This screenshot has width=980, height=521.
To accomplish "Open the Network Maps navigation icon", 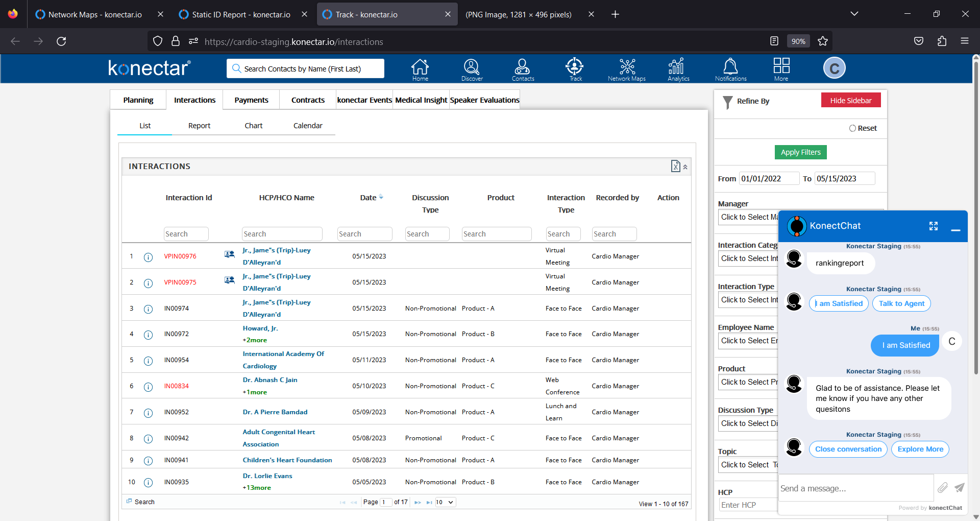I will 627,69.
